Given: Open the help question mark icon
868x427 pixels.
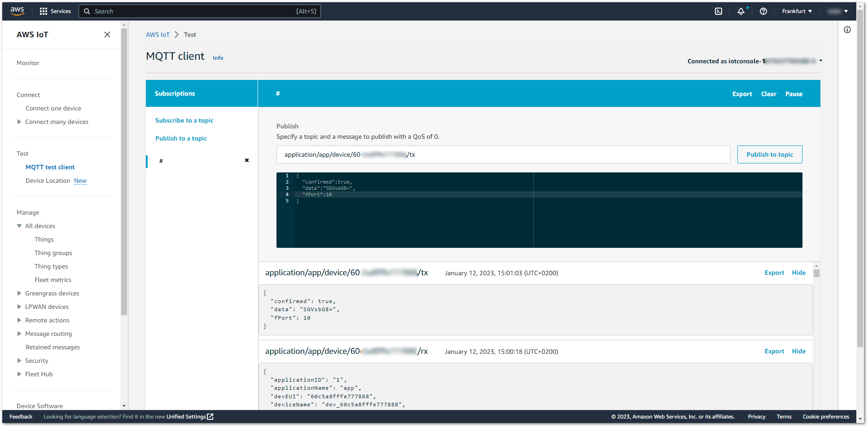Looking at the screenshot, I should pos(763,11).
